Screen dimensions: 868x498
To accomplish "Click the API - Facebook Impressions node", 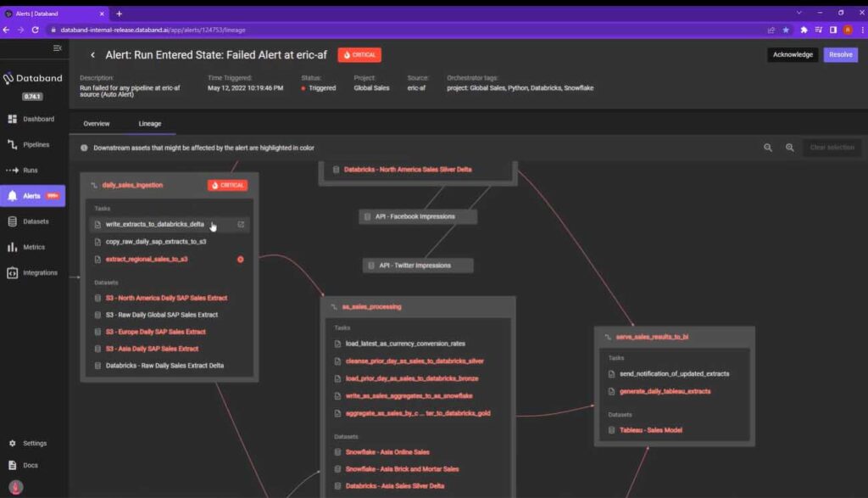I will coord(418,216).
